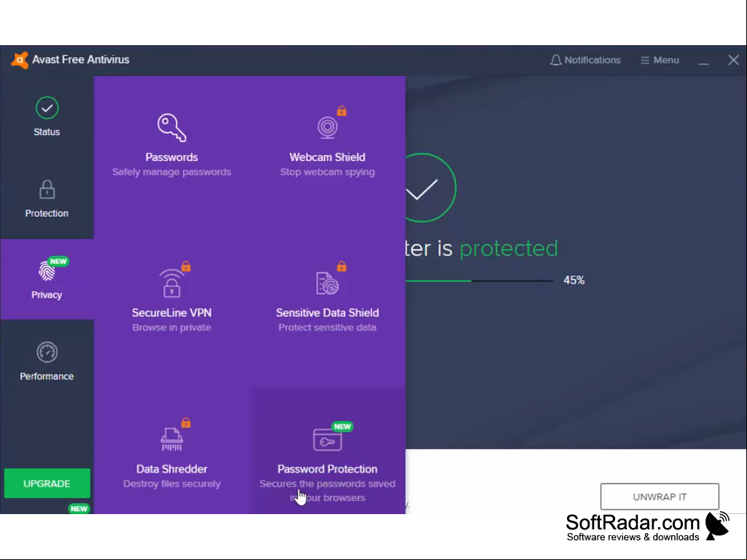Click the orange lock badge on SecureLine VPN
747x560 pixels.
[x=186, y=267]
